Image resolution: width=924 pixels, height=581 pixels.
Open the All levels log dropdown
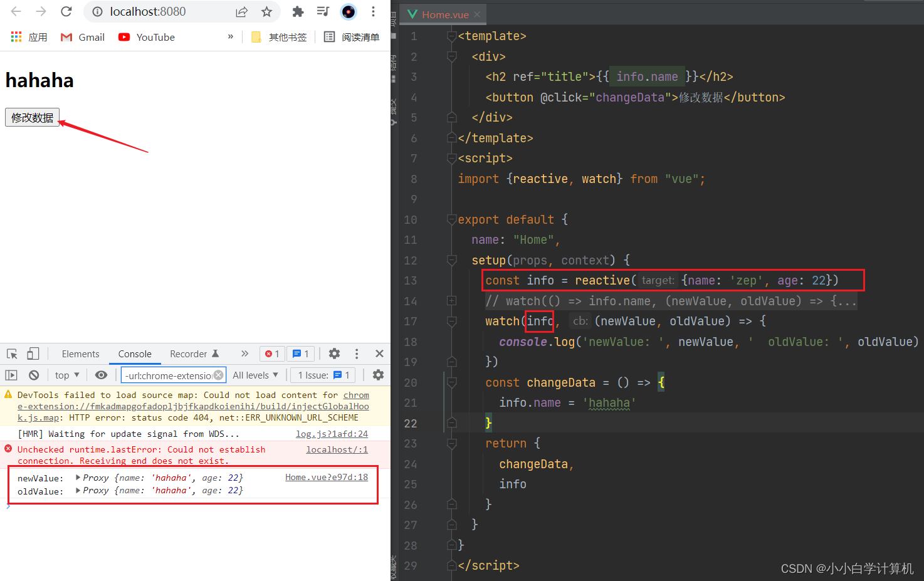255,375
